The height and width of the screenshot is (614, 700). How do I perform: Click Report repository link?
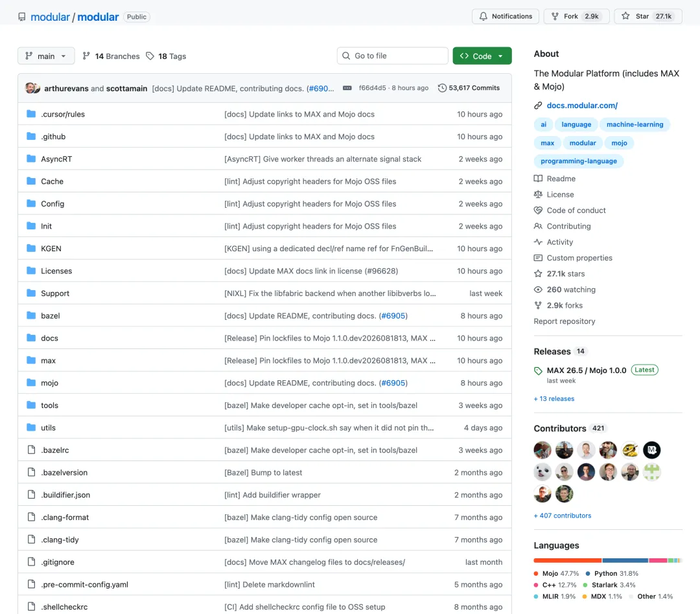(565, 321)
